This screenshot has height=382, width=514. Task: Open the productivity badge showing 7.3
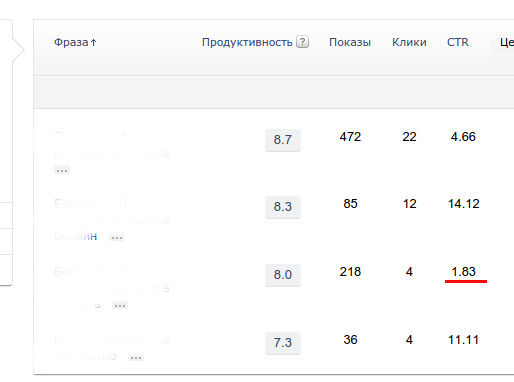coord(283,343)
